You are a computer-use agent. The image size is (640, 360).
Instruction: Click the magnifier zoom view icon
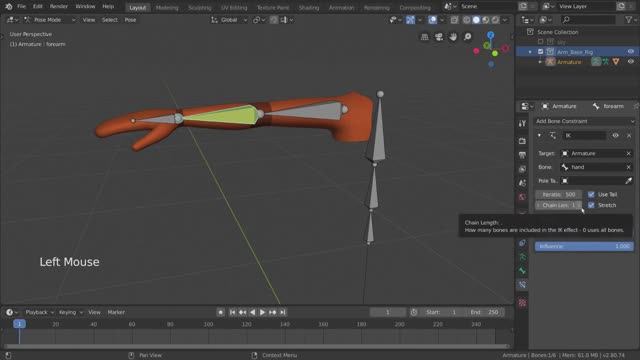coord(468,37)
